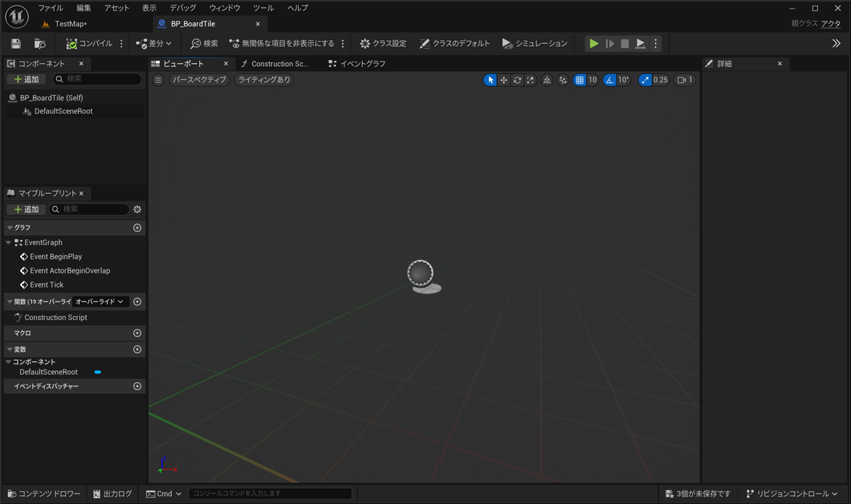Click 追加 in the My Blueprint panel
Image resolution: width=851 pixels, height=504 pixels.
click(x=26, y=209)
